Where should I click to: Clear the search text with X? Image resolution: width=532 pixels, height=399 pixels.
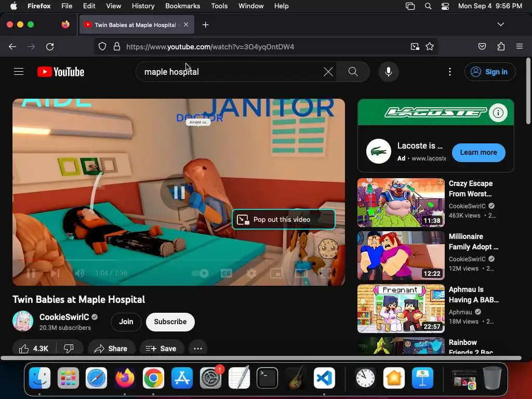coord(328,72)
